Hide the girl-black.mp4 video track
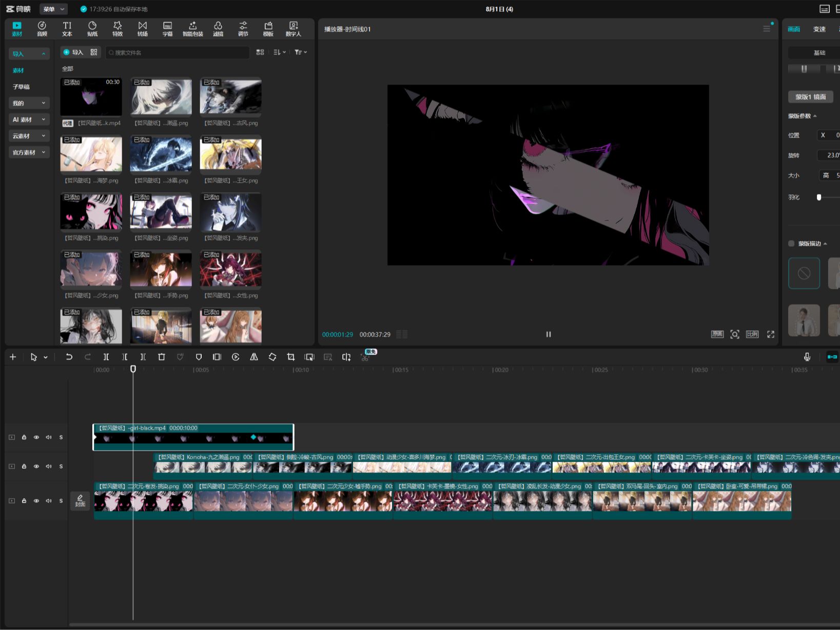The width and height of the screenshot is (840, 630). click(36, 438)
